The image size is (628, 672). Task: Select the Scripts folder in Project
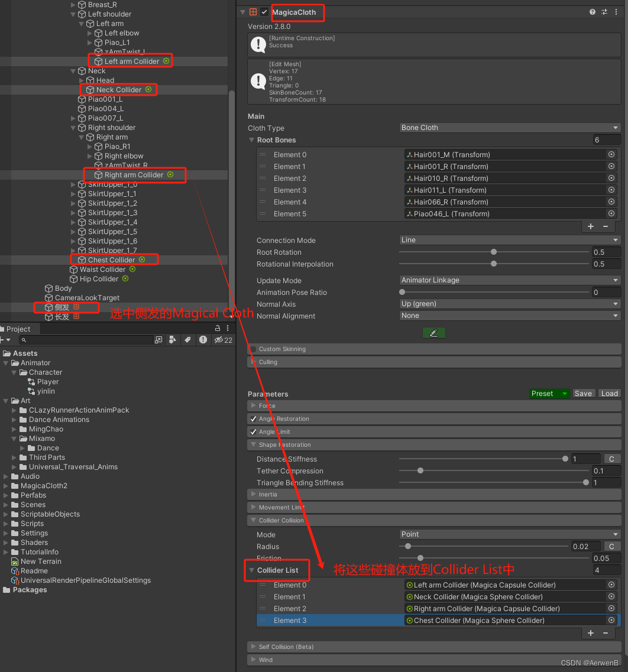point(32,524)
